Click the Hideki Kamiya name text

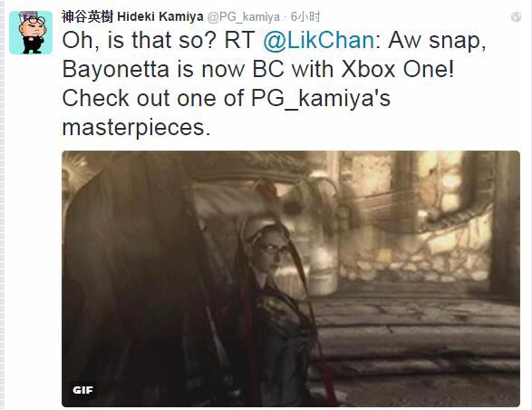(x=160, y=16)
